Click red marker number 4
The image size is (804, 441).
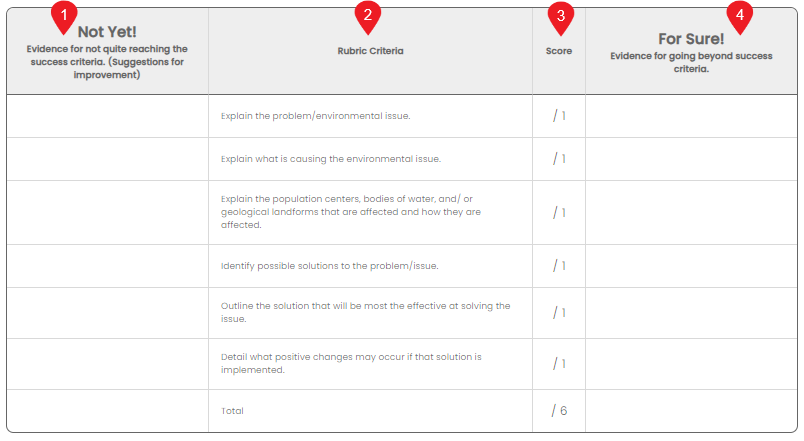point(739,16)
